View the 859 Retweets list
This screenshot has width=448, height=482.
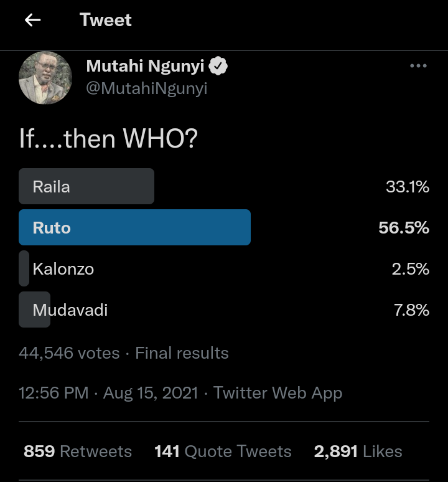point(78,451)
